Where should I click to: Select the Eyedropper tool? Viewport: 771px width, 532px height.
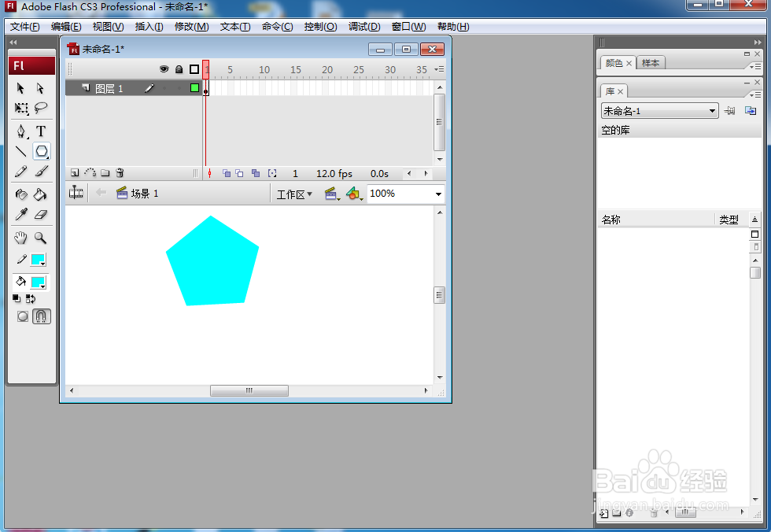[x=21, y=214]
